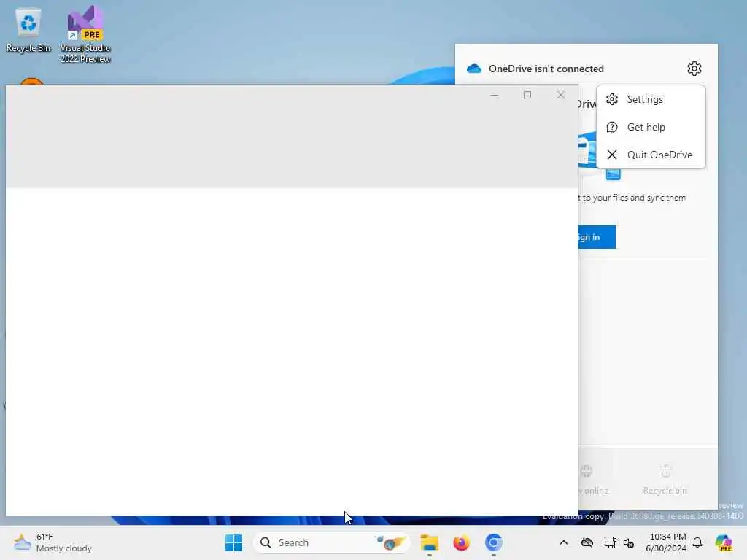Click muted volume tray icon
Image resolution: width=747 pixels, height=560 pixels.
coord(629,542)
